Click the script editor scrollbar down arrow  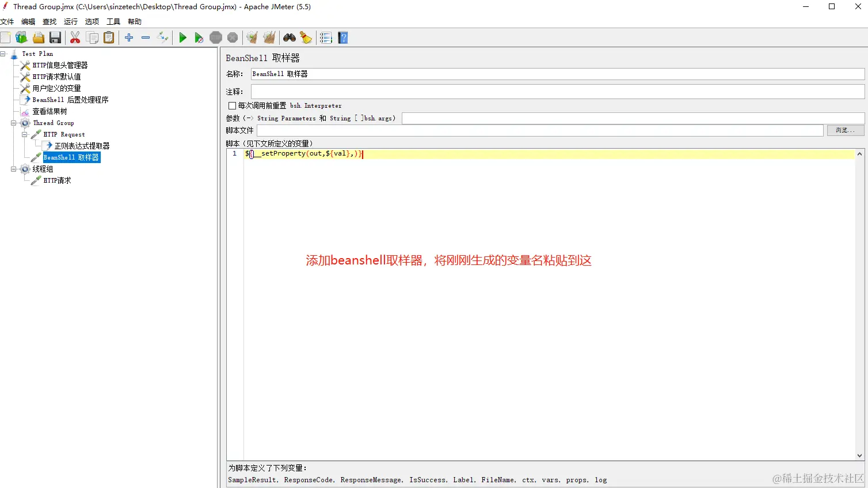click(x=860, y=455)
